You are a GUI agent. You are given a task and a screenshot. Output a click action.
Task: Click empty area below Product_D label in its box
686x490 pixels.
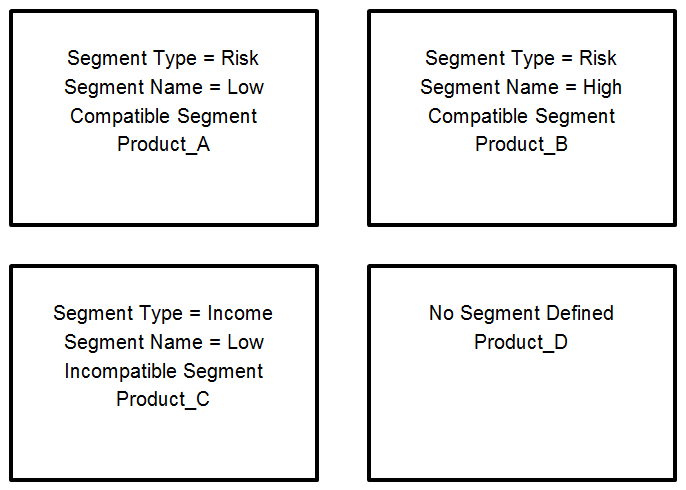tap(522, 416)
